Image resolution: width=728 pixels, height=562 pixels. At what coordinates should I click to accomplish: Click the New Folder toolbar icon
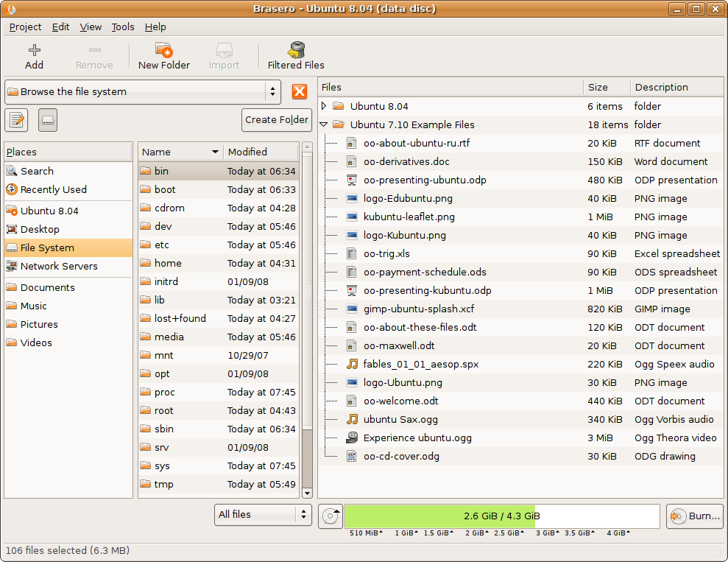pos(163,56)
